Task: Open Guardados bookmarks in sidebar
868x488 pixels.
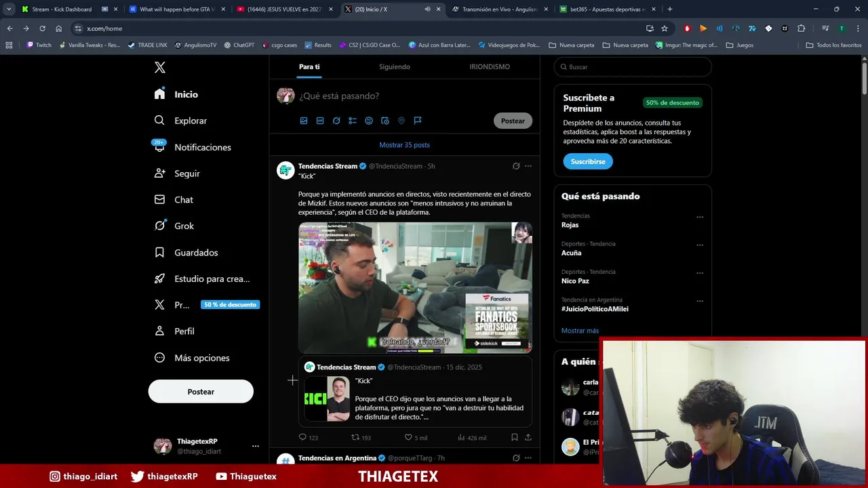Action: 186,252
